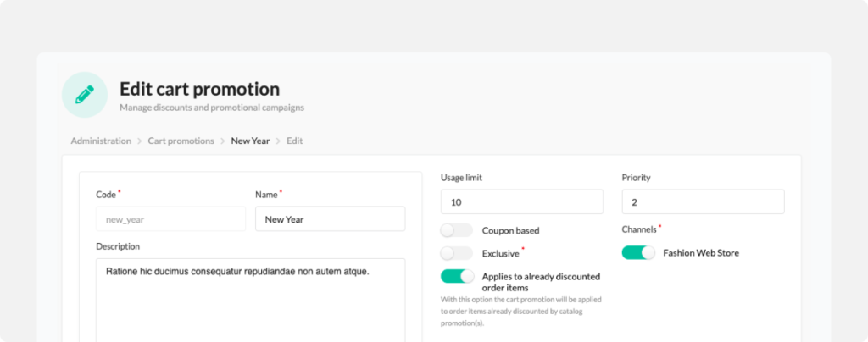Disable Applies to already discounted order items
The height and width of the screenshot is (342, 868).
pyautogui.click(x=457, y=276)
